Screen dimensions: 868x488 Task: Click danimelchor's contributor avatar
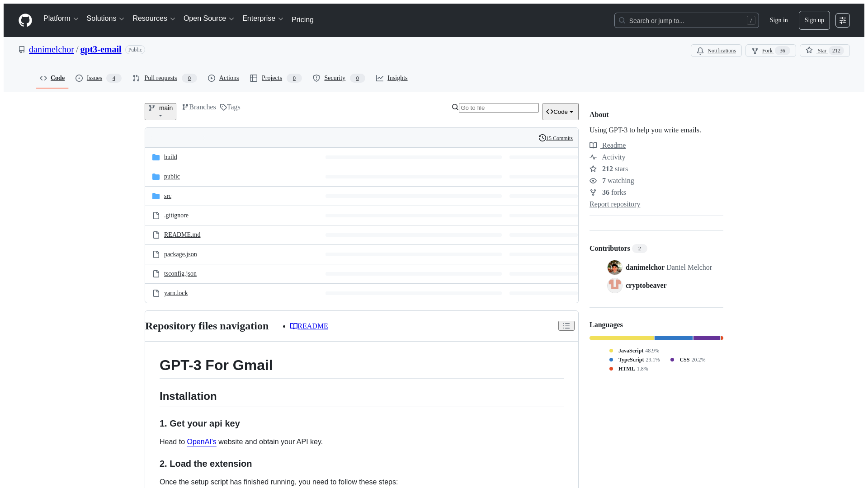pyautogui.click(x=614, y=267)
